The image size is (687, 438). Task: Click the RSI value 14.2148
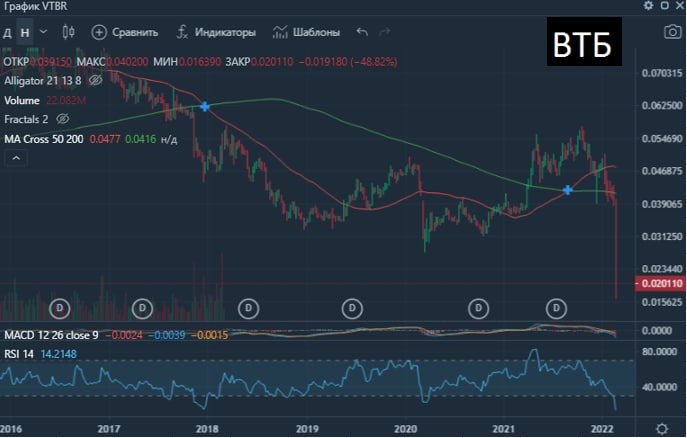59,353
